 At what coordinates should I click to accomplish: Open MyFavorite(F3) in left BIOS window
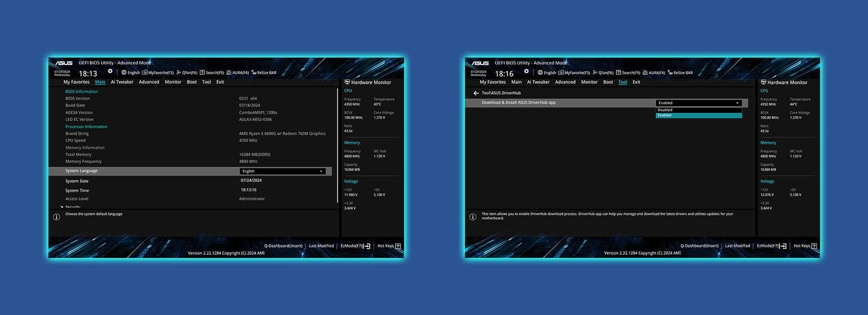click(158, 73)
